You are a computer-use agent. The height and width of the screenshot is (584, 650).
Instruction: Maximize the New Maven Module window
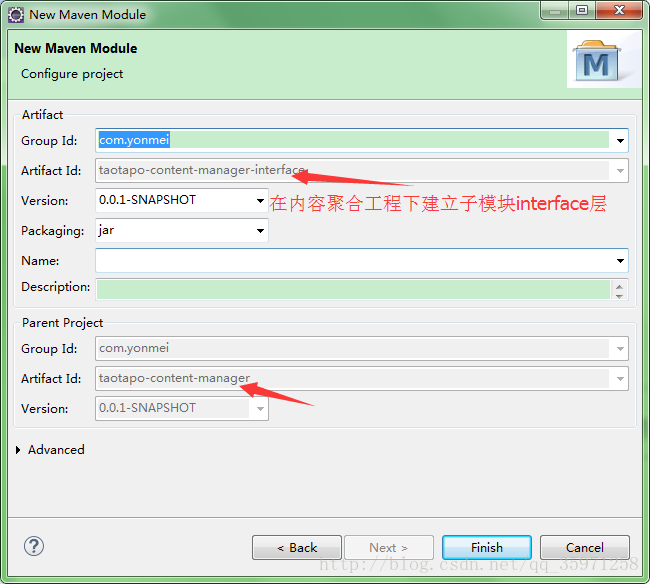pos(582,11)
